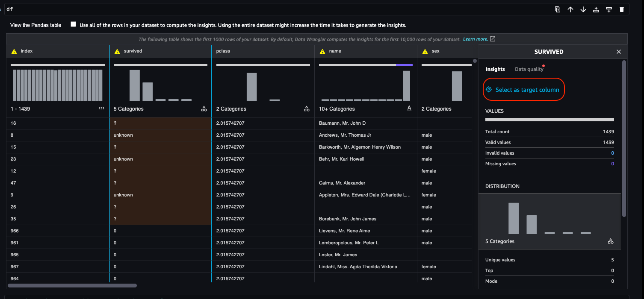
Task: Open the categorical view icon under survived histogram
Action: click(204, 108)
